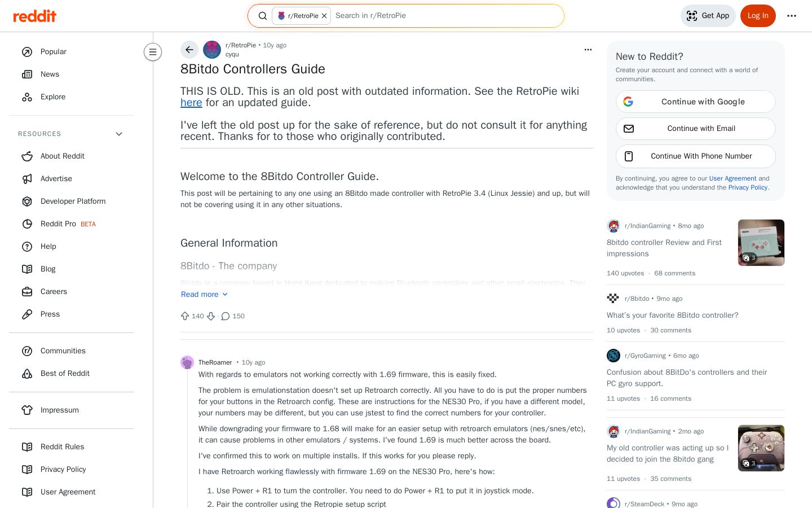The height and width of the screenshot is (508, 812).
Task: Click the Careers briefcase icon
Action: click(x=27, y=292)
